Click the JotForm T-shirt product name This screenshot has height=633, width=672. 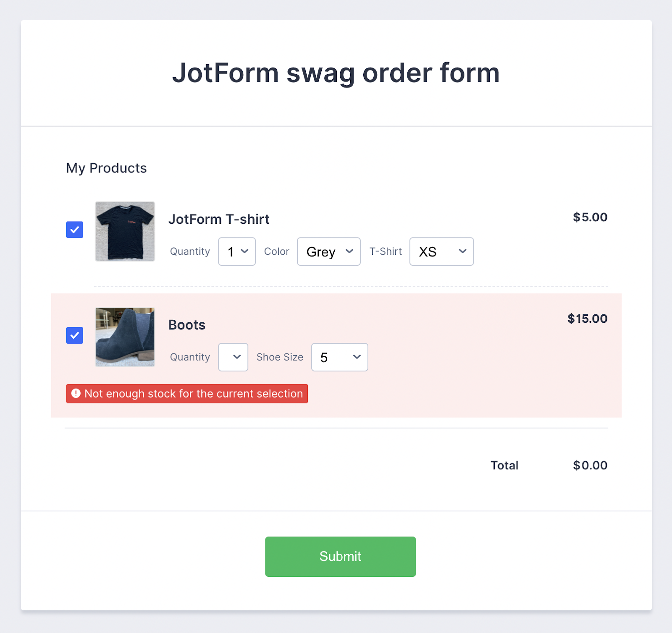219,219
